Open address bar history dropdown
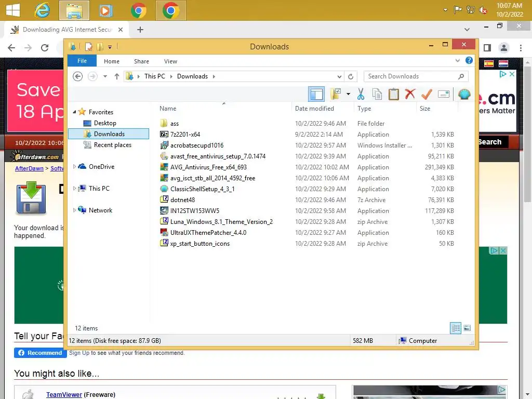The width and height of the screenshot is (532, 399). click(x=339, y=76)
